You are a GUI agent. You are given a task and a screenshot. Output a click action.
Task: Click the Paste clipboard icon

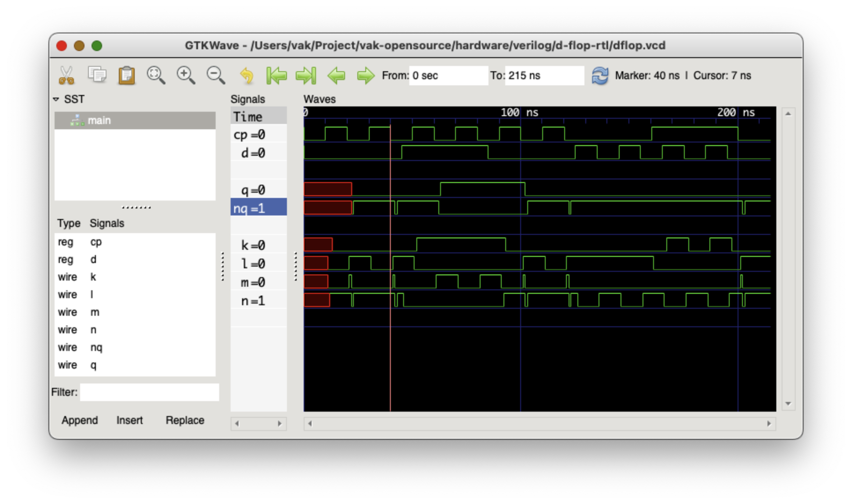[x=126, y=75]
